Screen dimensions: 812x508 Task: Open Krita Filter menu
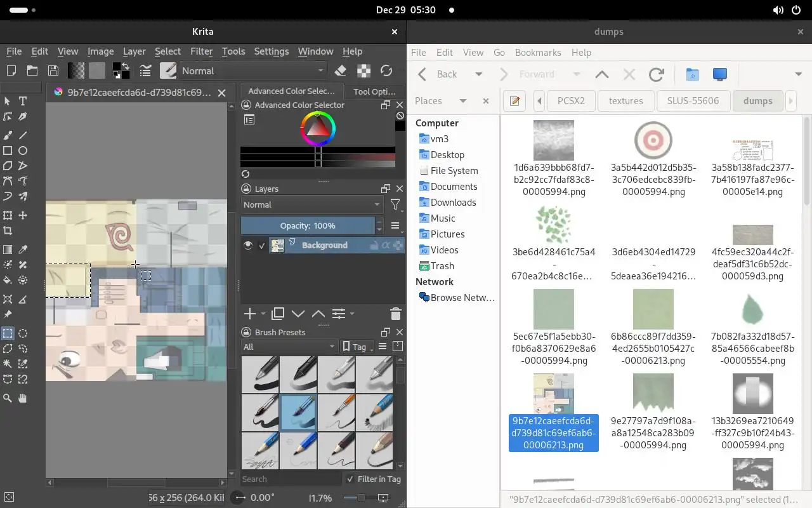[201, 51]
